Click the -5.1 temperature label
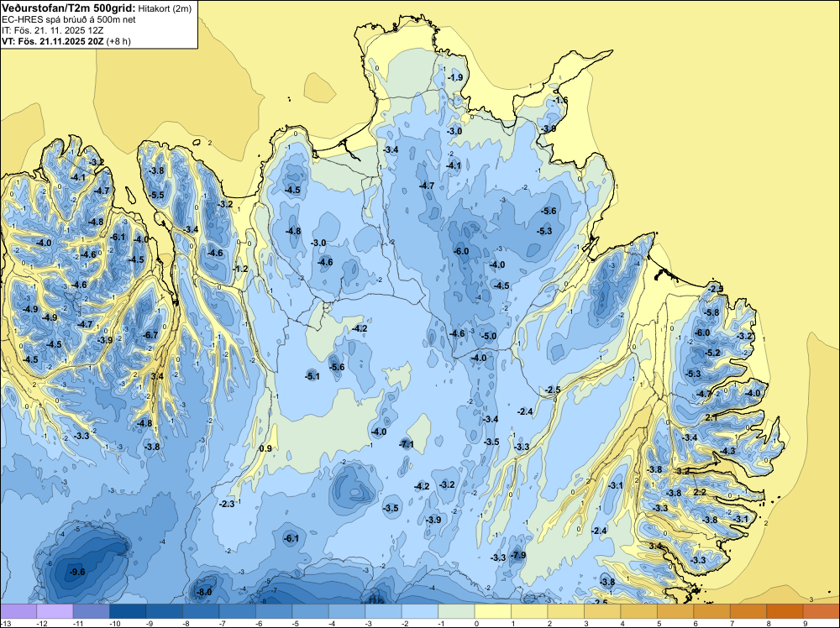Image resolution: width=840 pixels, height=628 pixels. pos(312,376)
